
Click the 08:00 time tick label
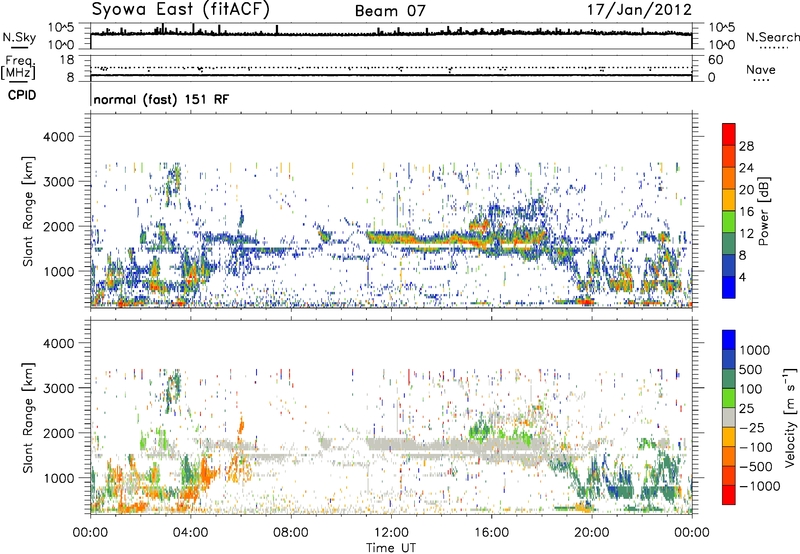point(291,533)
